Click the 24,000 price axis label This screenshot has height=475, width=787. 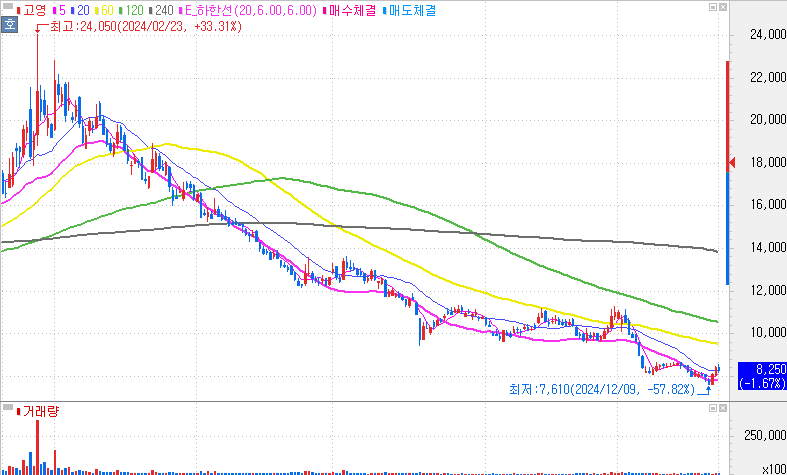click(767, 35)
